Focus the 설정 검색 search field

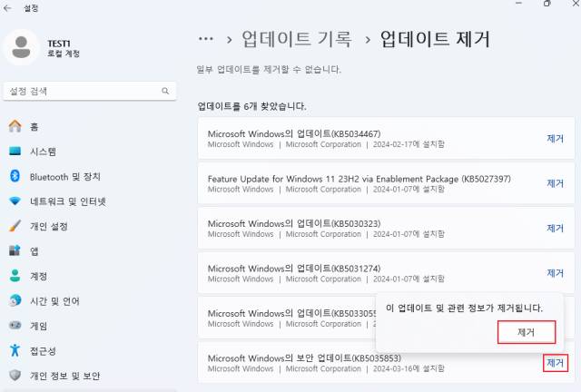point(90,91)
